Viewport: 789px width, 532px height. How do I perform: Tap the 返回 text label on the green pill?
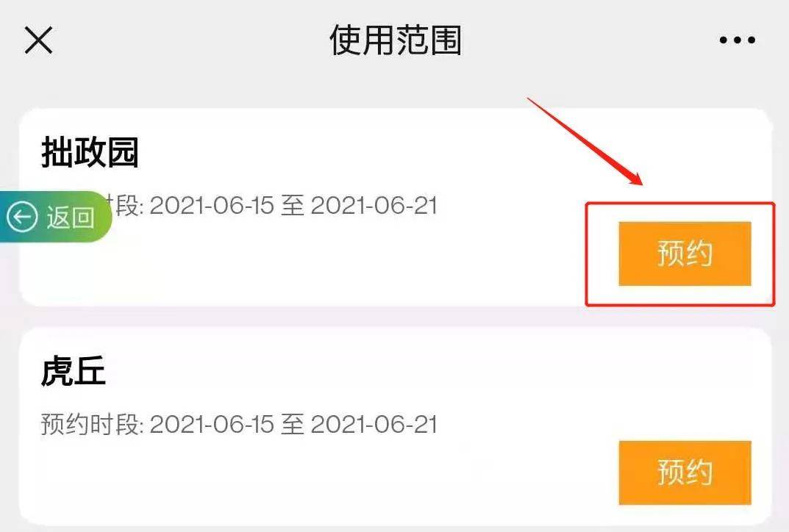coord(71,218)
